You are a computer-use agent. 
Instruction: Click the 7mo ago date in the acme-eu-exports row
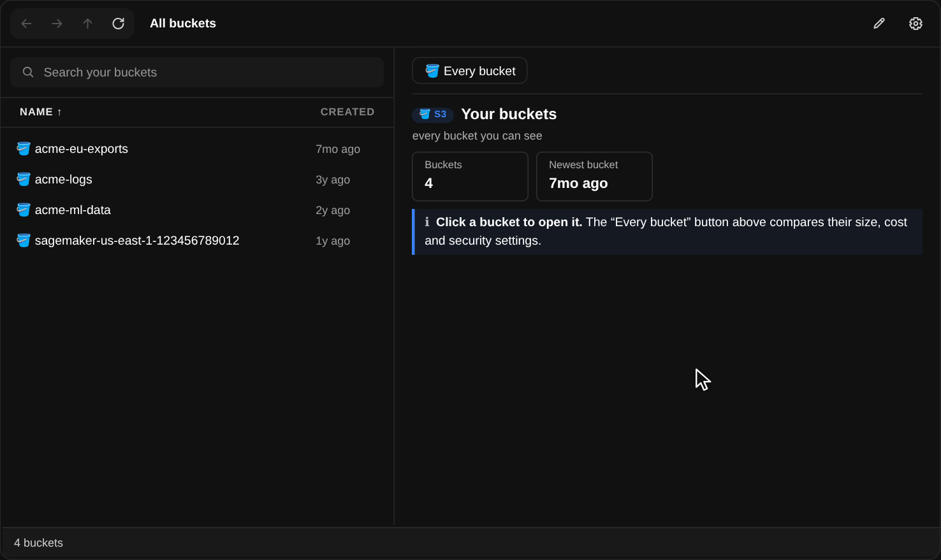tap(338, 149)
